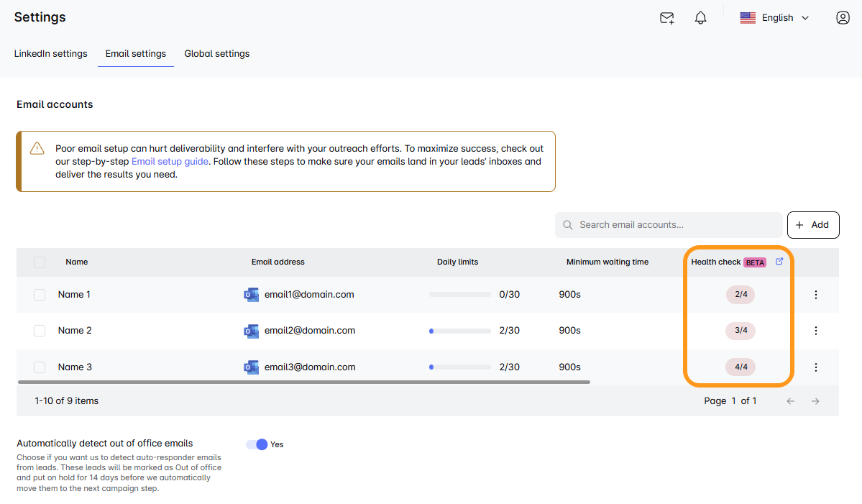This screenshot has width=862, height=504.
Task: Switch to LinkedIn settings tab
Action: pyautogui.click(x=50, y=54)
